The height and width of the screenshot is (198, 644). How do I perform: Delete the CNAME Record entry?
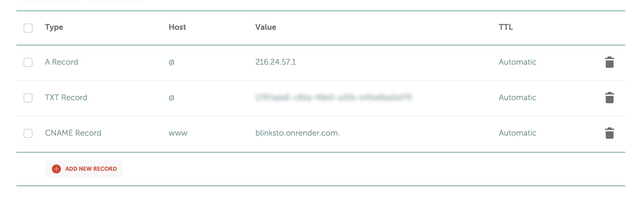[609, 133]
